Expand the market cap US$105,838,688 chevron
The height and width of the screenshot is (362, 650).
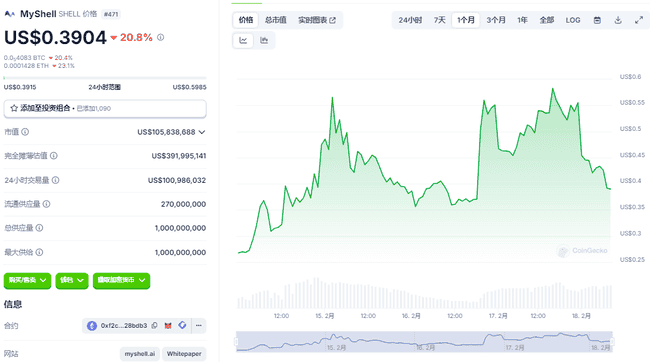coord(202,132)
